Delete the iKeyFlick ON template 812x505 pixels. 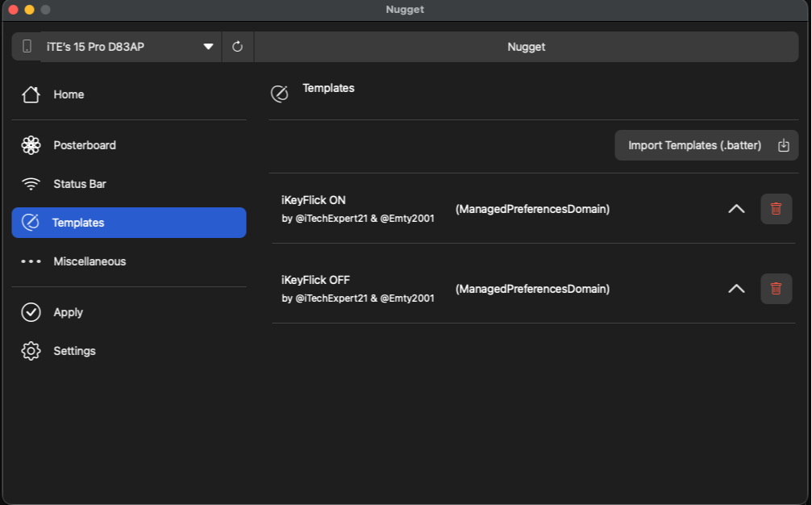point(776,209)
